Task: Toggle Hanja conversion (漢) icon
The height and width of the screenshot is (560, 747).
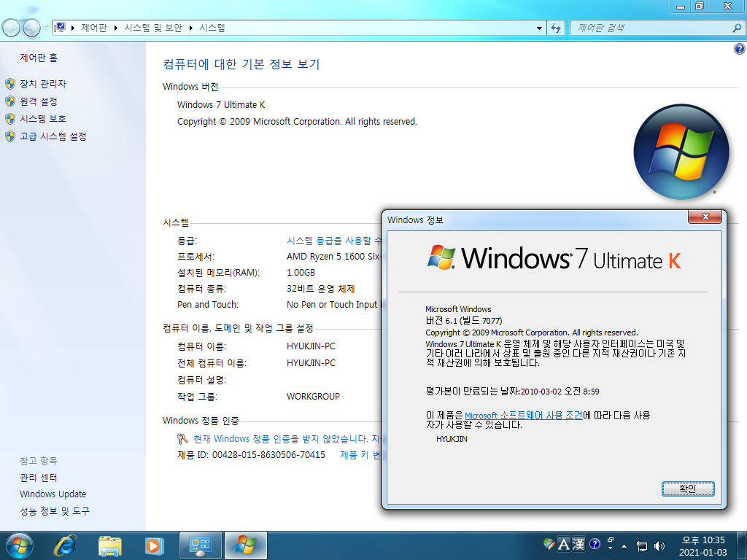Action: [578, 544]
